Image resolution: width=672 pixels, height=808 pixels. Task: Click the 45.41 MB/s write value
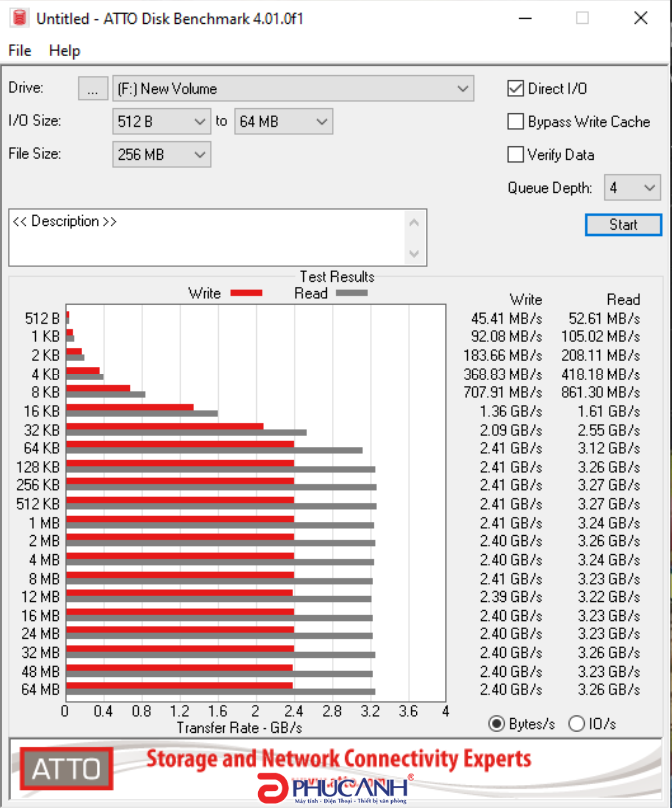506,318
